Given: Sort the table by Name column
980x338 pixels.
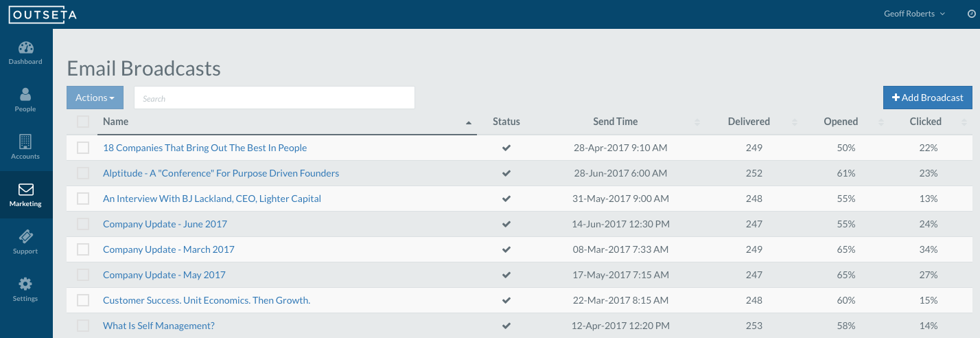Looking at the screenshot, I should point(115,122).
